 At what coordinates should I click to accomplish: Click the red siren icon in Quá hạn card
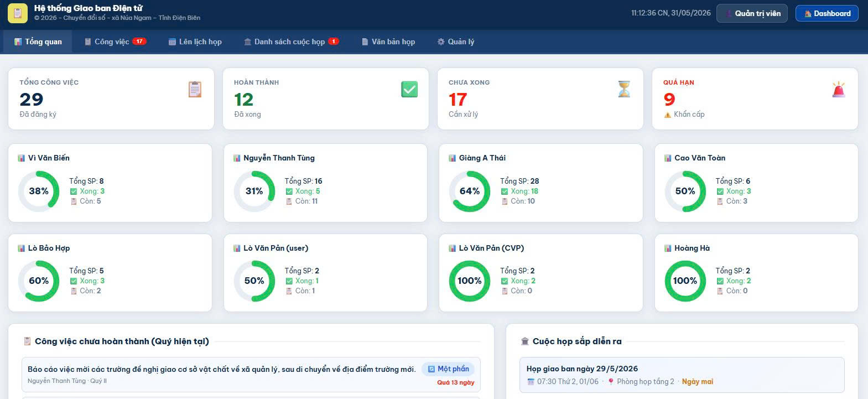click(839, 89)
